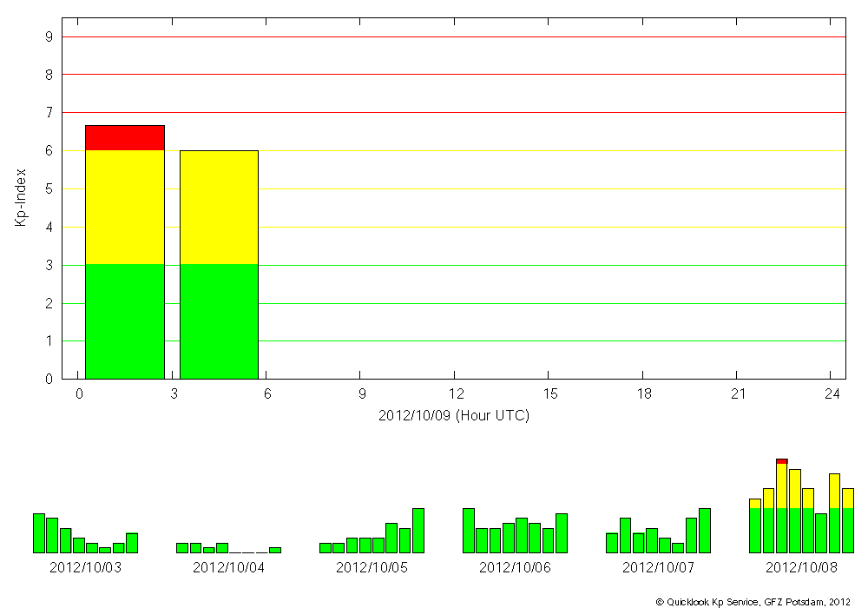The width and height of the screenshot is (868, 608).
Task: Click the Quicklook Kp Service copyright text
Action: click(x=753, y=602)
